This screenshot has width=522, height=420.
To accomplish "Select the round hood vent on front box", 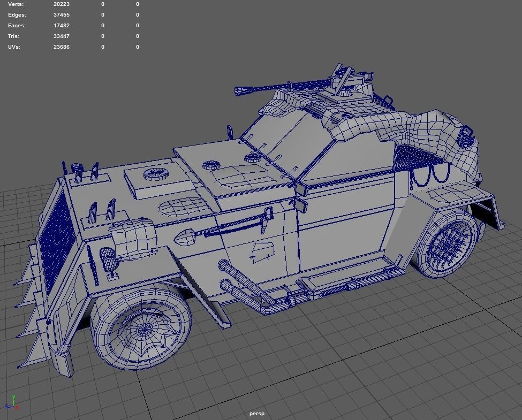I will (156, 174).
